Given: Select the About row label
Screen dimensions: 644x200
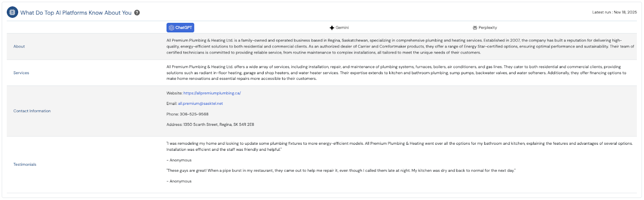Looking at the screenshot, I should click(x=19, y=46).
